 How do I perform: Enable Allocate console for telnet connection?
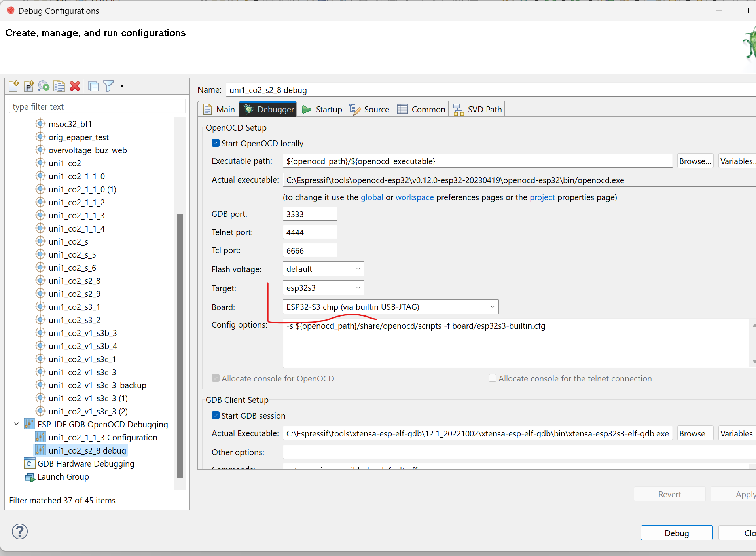pyautogui.click(x=493, y=378)
